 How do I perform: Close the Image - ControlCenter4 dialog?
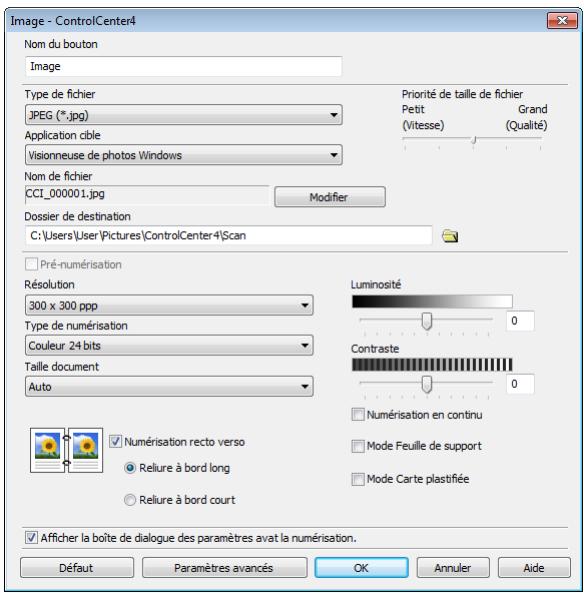point(562,20)
